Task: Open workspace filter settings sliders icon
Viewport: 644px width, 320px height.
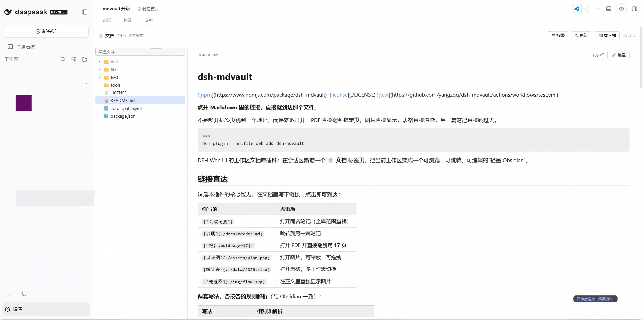Action: click(74, 59)
